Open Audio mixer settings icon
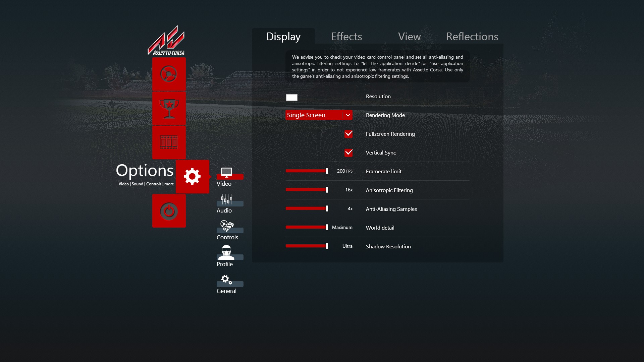Viewport: 644px width, 362px height. point(227,200)
